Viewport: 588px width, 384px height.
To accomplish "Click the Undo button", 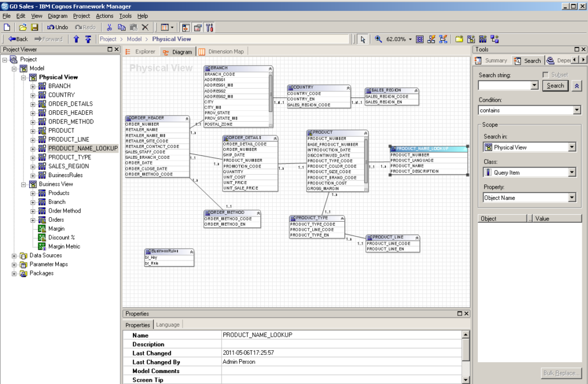I will click(x=58, y=27).
